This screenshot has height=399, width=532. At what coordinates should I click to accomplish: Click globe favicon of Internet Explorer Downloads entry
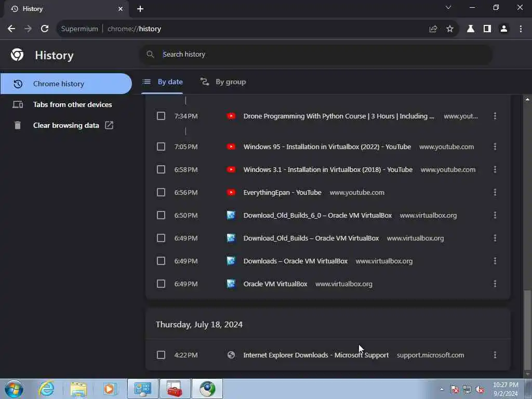point(231,355)
